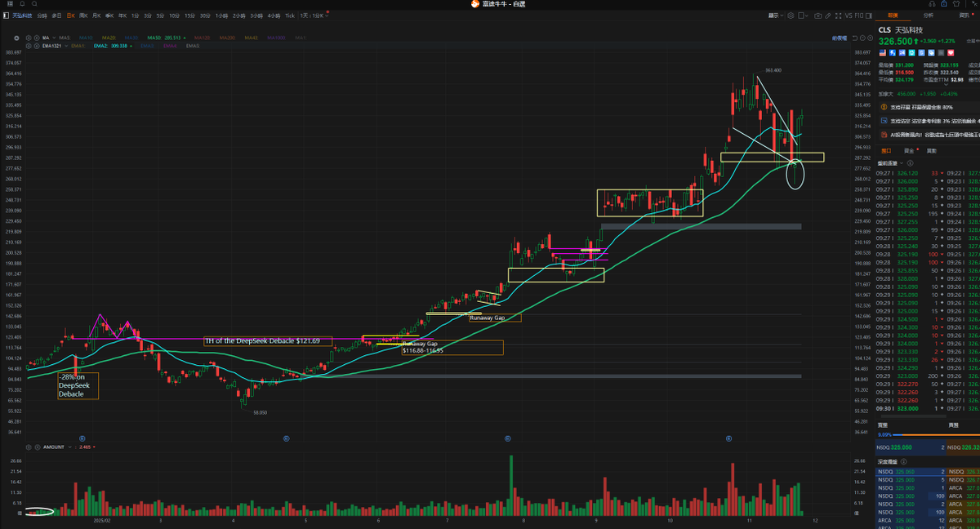
Task: Toggle the right side panel icon
Action: tap(869, 16)
